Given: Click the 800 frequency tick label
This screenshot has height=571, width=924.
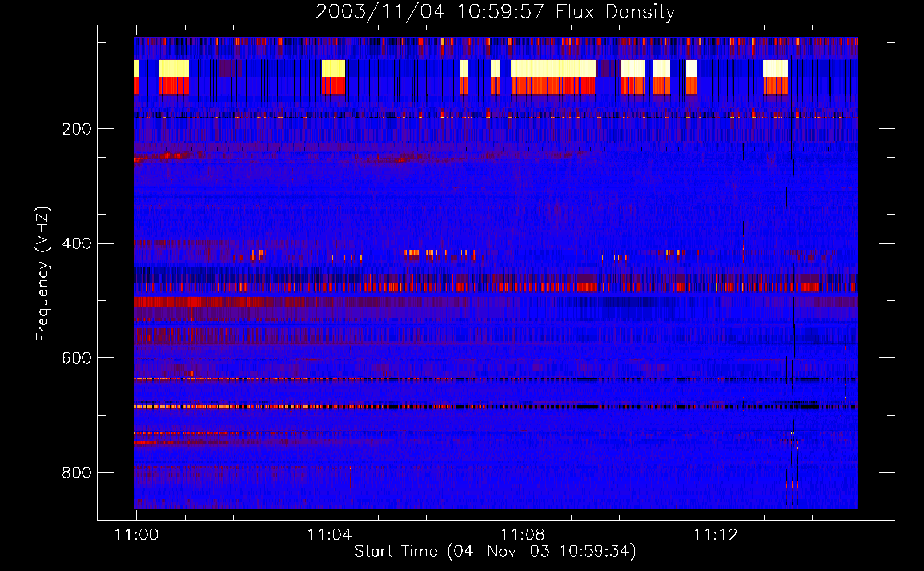Looking at the screenshot, I should click(x=77, y=473).
